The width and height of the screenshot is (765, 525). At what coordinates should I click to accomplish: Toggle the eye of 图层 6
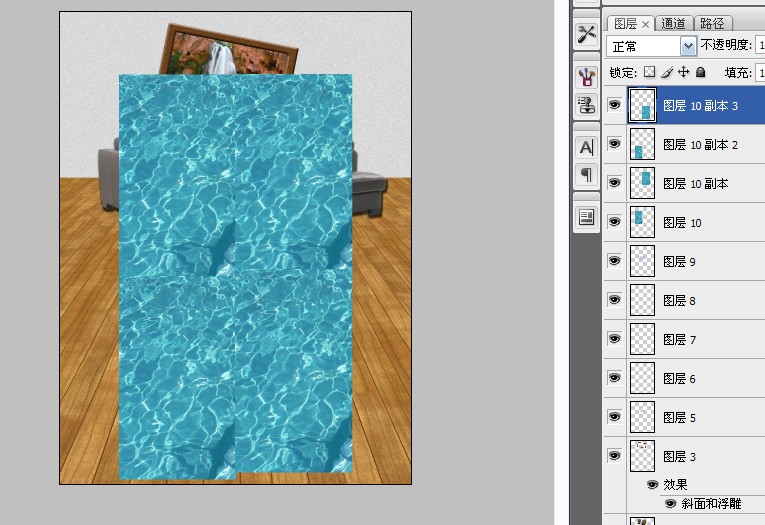615,378
